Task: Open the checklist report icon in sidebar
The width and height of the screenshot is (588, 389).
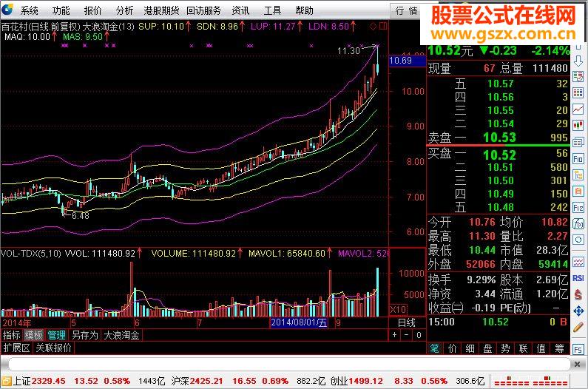Action: (x=578, y=76)
